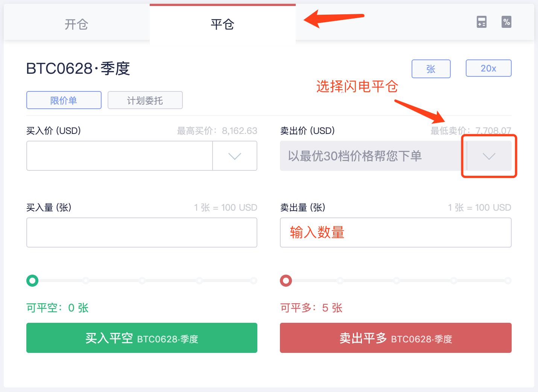Select the 限价单 order type
Viewport: 538px width, 392px height.
coord(64,100)
